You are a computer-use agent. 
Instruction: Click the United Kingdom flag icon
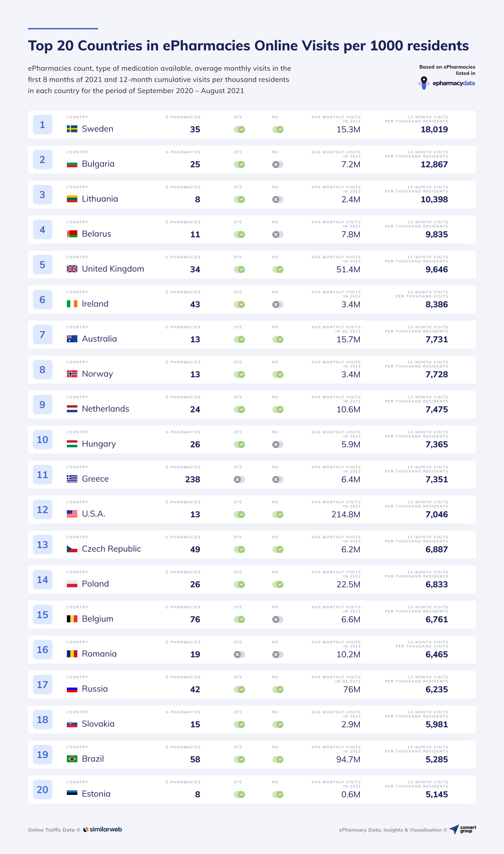(x=72, y=269)
